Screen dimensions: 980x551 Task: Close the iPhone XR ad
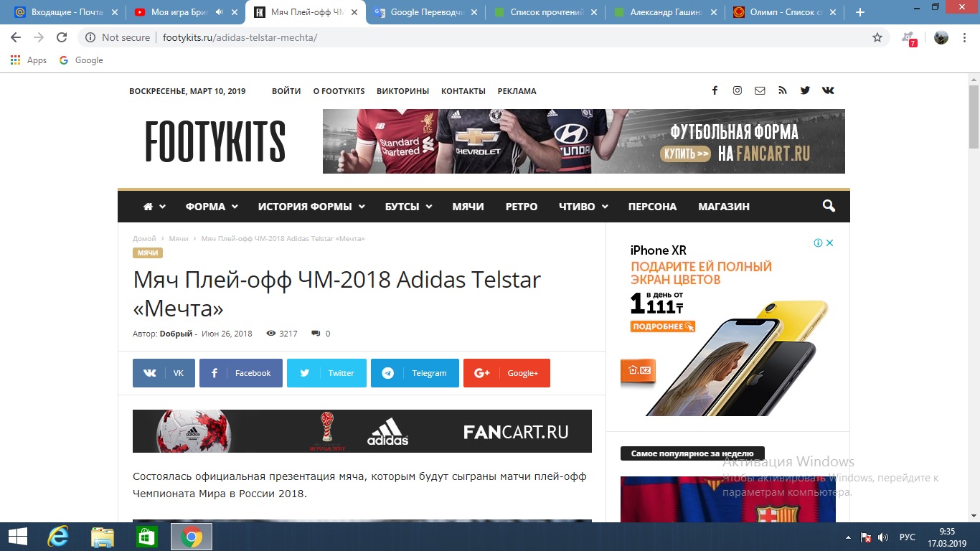point(830,243)
